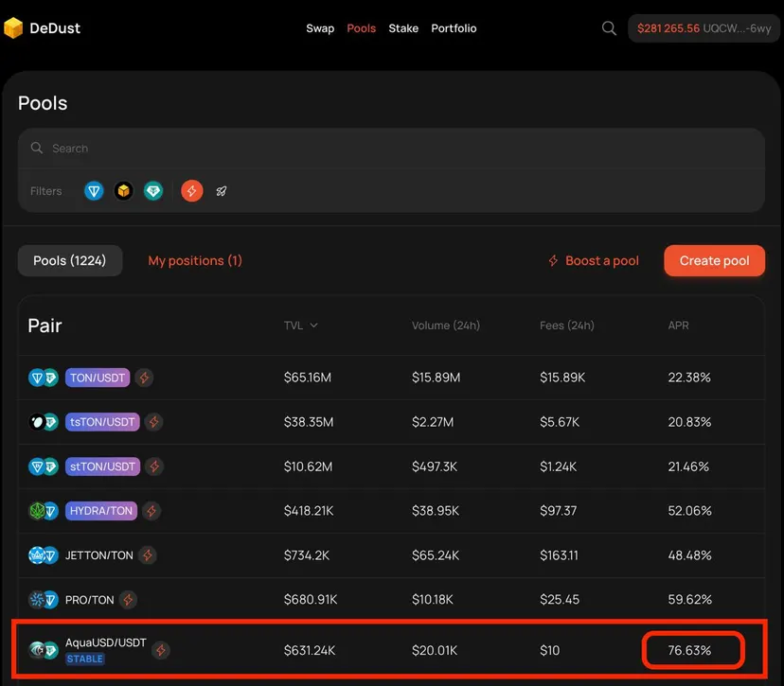784x686 pixels.
Task: Open the stTON/USDT pool label
Action: [x=102, y=466]
